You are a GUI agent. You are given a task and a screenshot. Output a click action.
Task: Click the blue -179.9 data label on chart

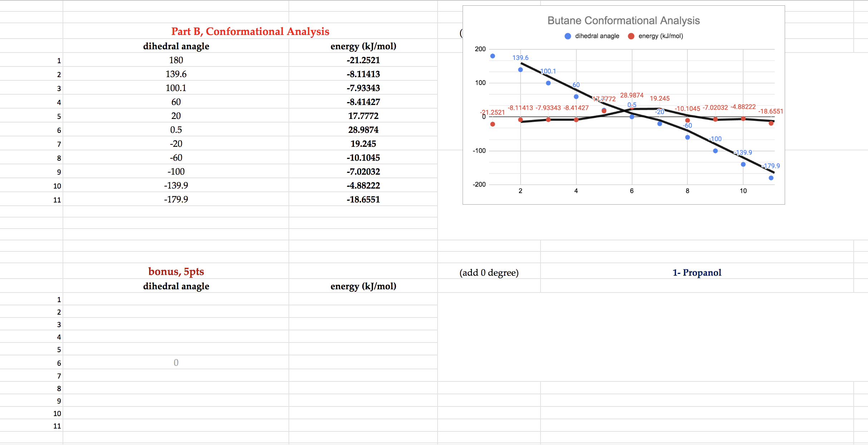(771, 166)
